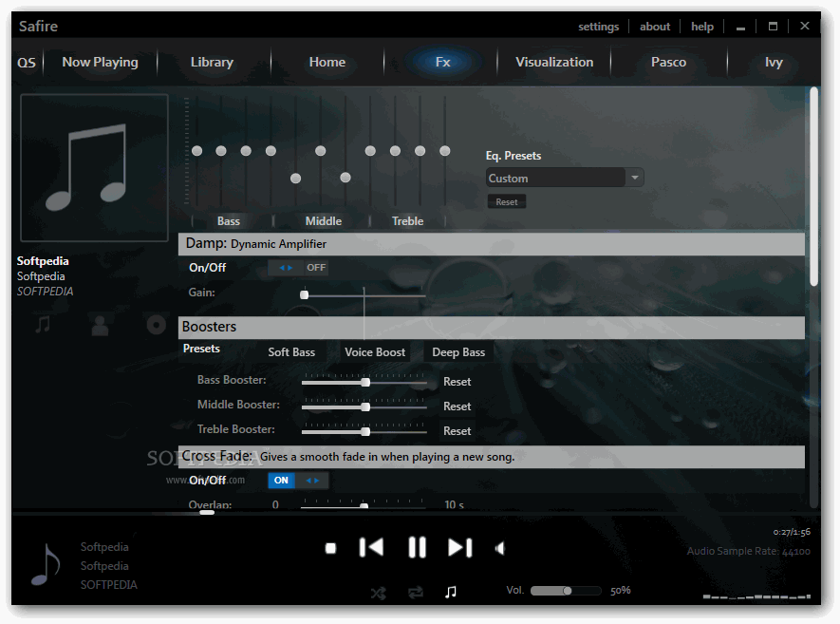The image size is (840, 624).
Task: Click the seventh equalizer band knob, set low
Action: pos(345,178)
